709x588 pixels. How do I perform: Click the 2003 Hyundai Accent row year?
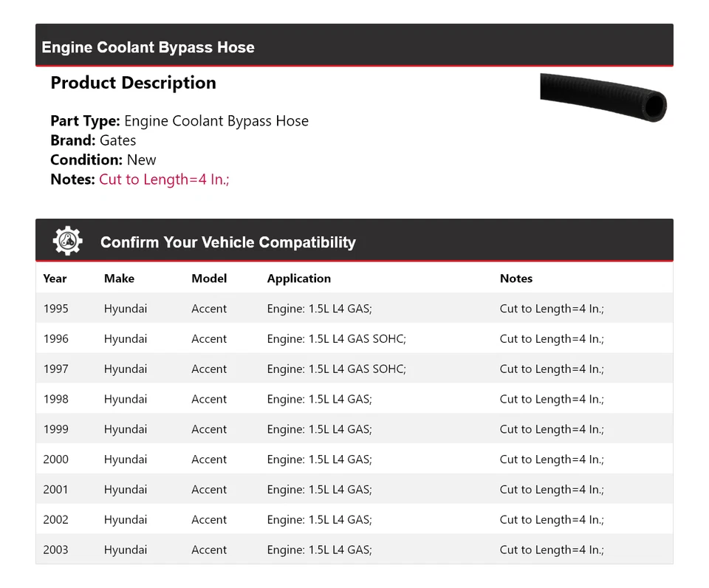pos(56,550)
